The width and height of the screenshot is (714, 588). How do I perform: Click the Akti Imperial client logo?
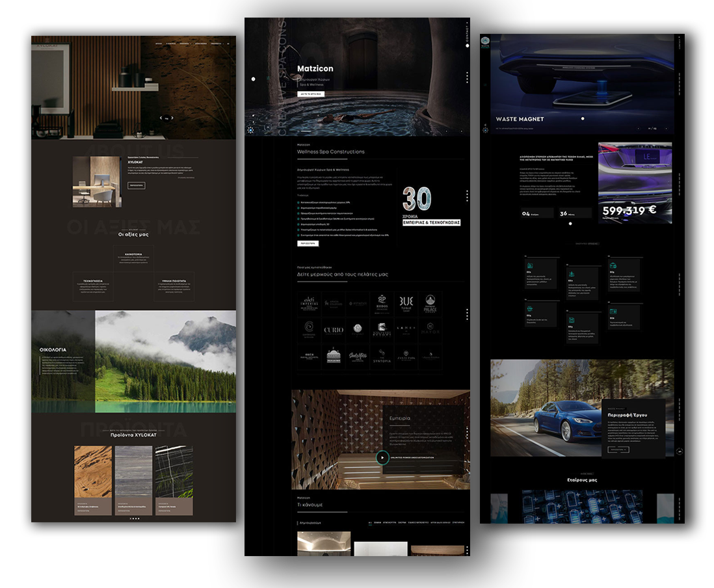(309, 302)
